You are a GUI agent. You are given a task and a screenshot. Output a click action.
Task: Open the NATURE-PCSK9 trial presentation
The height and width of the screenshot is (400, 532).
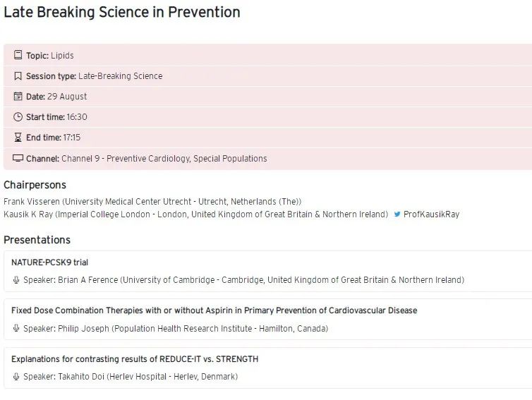tap(49, 262)
